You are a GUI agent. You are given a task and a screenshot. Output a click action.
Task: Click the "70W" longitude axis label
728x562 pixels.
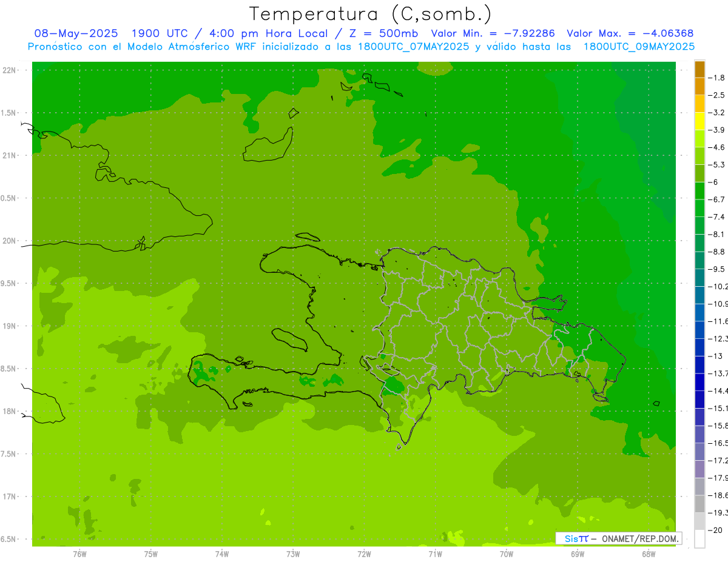507,554
